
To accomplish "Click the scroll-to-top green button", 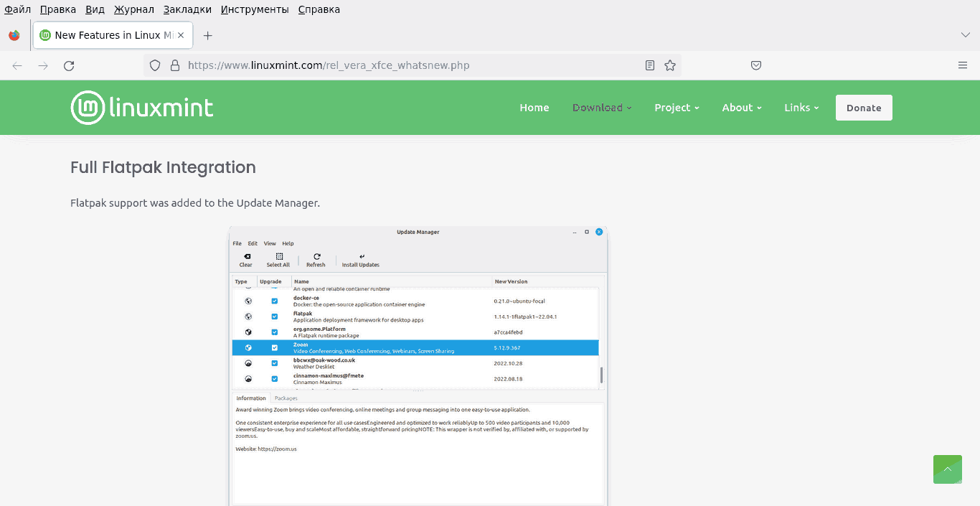I will coord(947,469).
